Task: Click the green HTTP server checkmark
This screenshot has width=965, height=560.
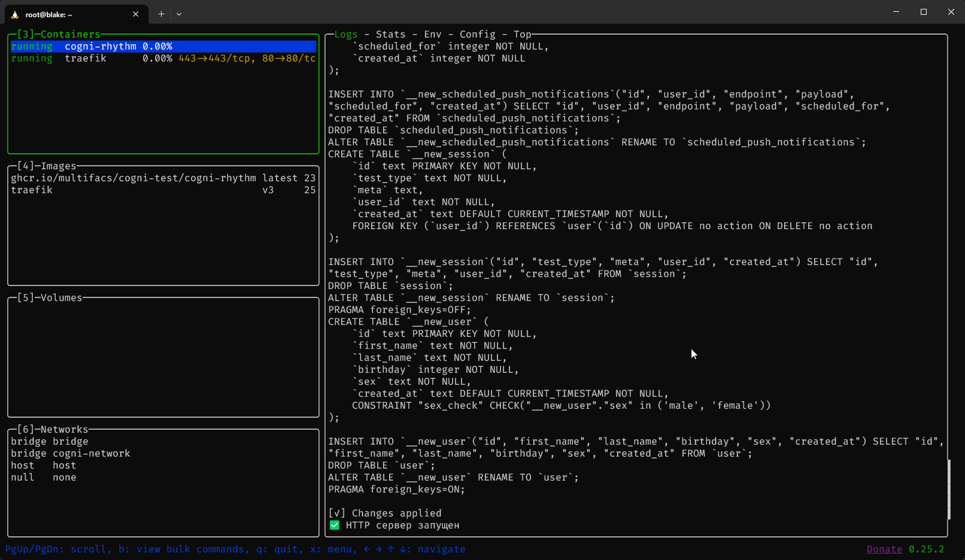Action: 334,525
